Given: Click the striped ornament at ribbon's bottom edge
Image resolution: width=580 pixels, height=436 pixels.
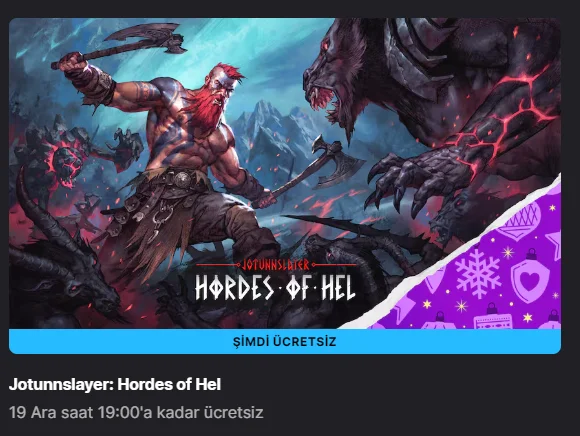Looking at the screenshot, I should [492, 317].
